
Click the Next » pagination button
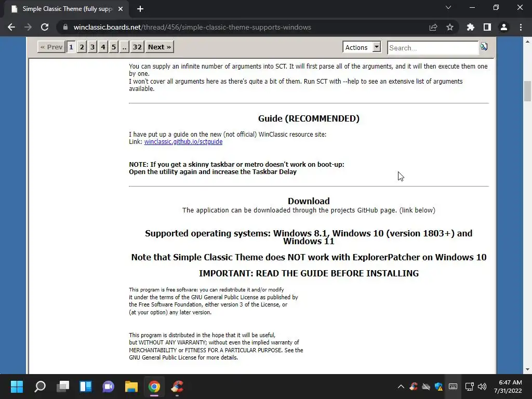pos(159,47)
